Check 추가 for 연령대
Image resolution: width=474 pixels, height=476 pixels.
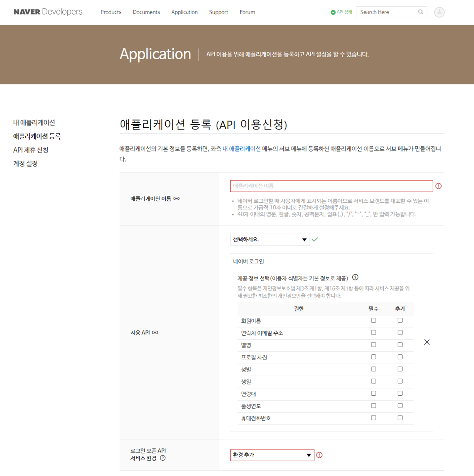400,393
